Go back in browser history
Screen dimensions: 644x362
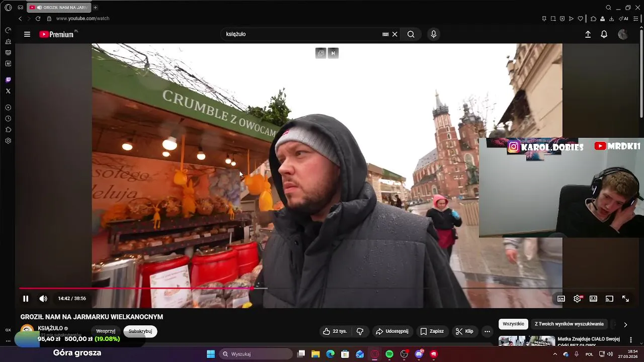(20, 19)
